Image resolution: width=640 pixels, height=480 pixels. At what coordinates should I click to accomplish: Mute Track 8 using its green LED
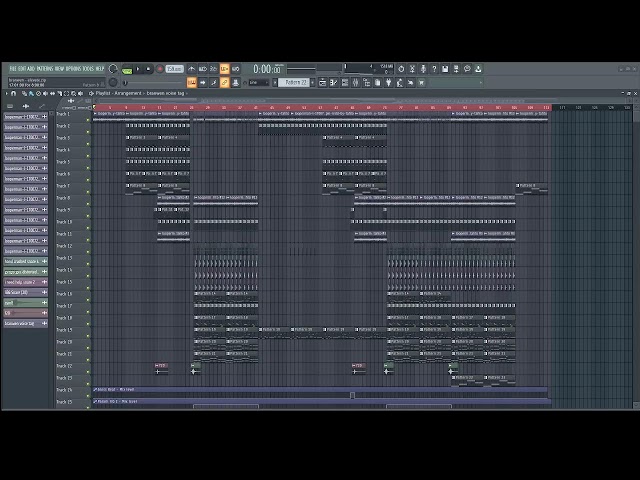(88, 203)
